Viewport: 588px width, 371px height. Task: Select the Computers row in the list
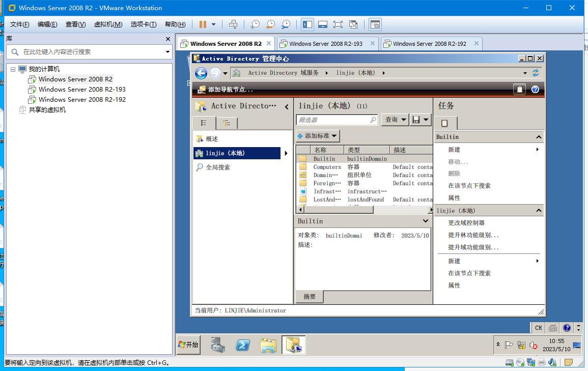pos(365,167)
